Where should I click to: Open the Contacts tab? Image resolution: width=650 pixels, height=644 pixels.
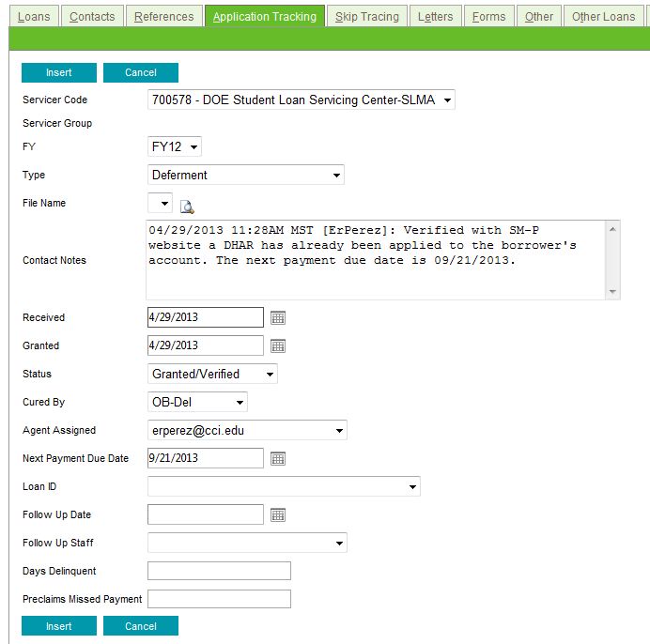[92, 16]
